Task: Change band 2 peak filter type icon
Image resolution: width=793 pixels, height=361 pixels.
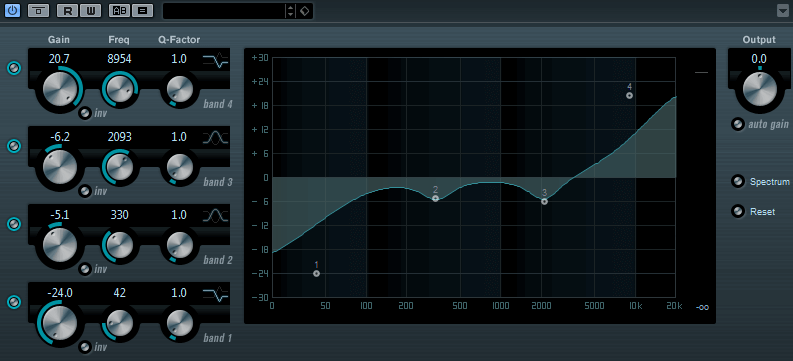Action: coord(216,216)
